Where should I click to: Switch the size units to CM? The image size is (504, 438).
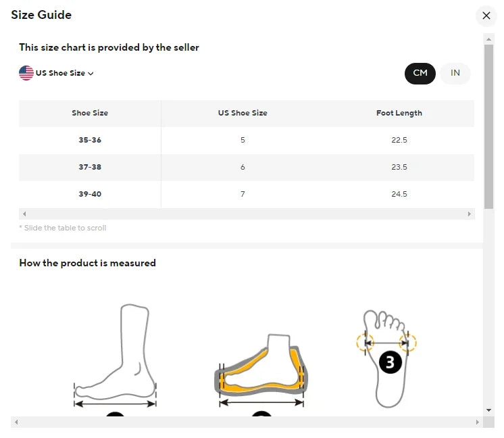point(420,73)
